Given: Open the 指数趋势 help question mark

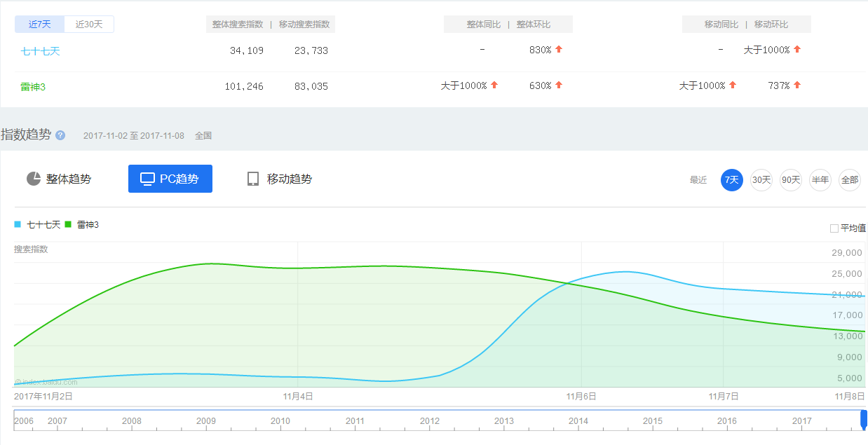Looking at the screenshot, I should click(62, 135).
